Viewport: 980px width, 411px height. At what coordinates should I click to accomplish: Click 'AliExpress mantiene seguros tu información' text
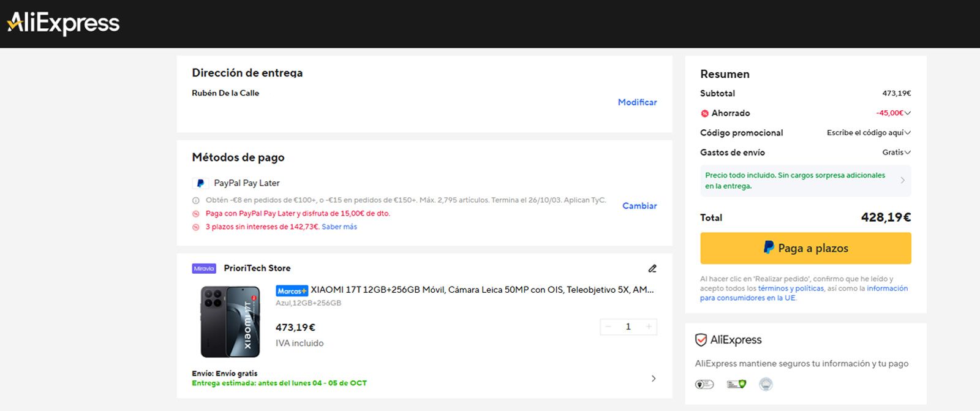(802, 364)
